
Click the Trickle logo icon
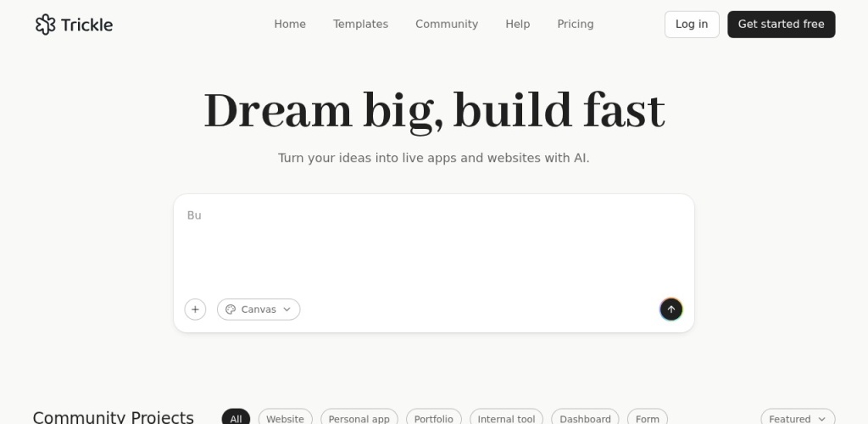[x=46, y=25]
